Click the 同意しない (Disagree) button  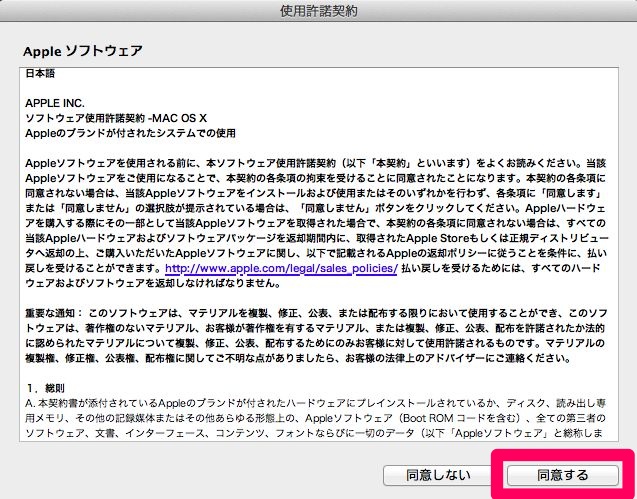click(438, 475)
